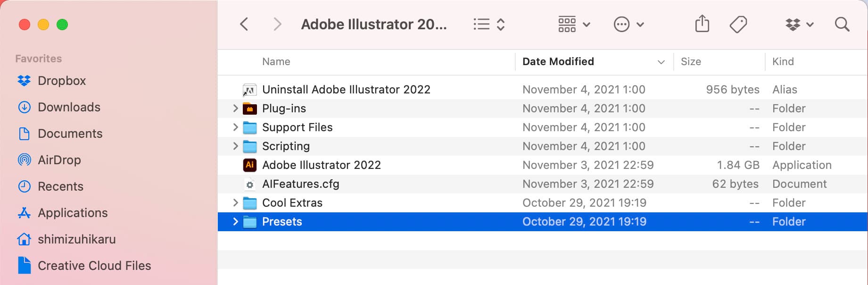Open the More actions ellipsis dropdown
The image size is (868, 285).
[628, 24]
